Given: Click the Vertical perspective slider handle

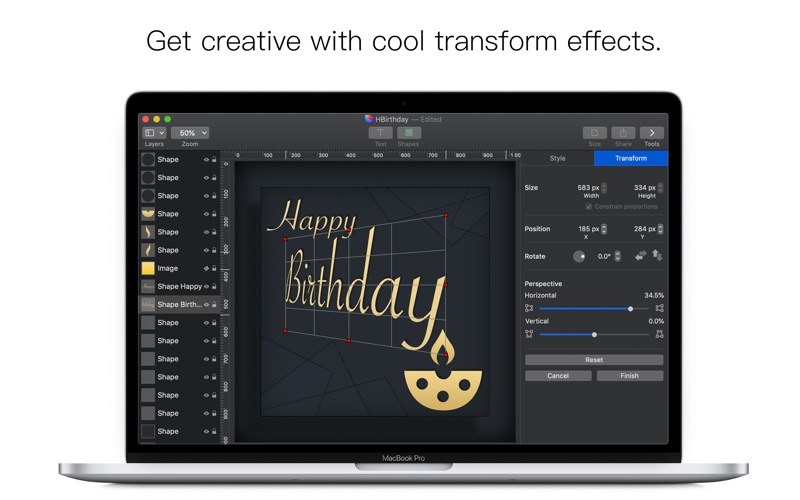Looking at the screenshot, I should coord(594,335).
